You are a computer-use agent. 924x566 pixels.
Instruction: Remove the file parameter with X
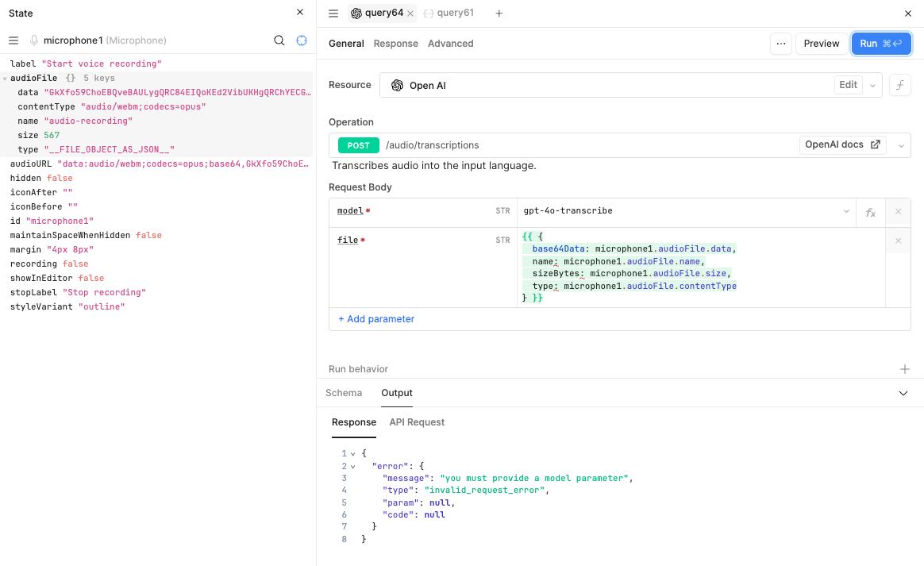pyautogui.click(x=898, y=241)
